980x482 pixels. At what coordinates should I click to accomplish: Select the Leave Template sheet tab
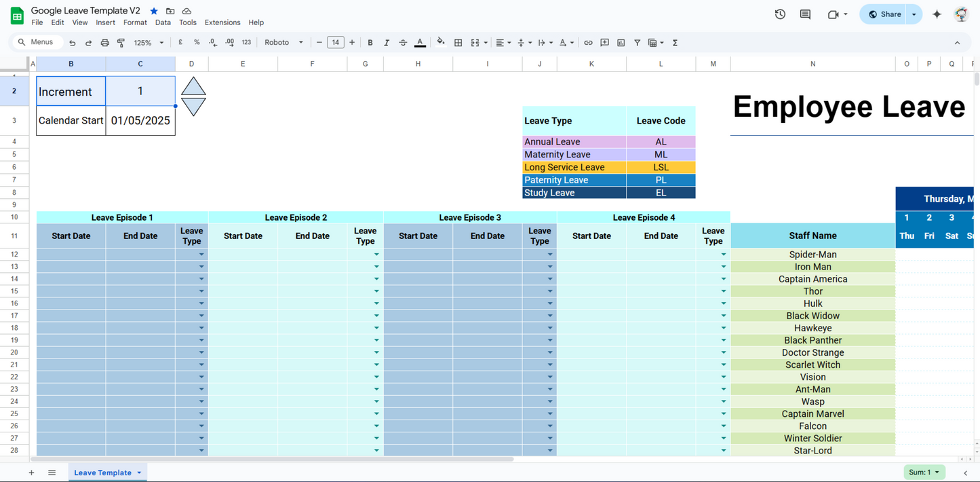[102, 472]
